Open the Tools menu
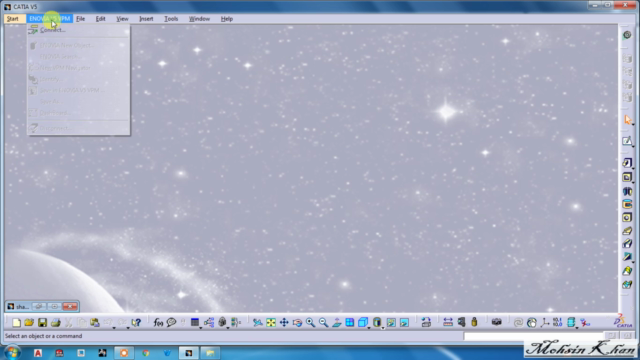The image size is (640, 360). (171, 19)
